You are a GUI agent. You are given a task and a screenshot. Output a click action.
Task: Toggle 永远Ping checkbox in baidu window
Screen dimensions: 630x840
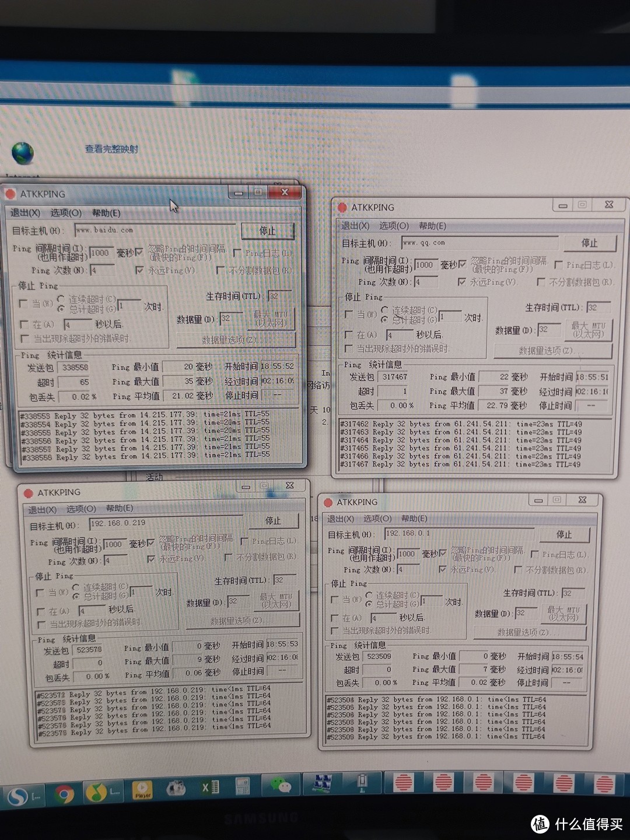click(x=139, y=270)
